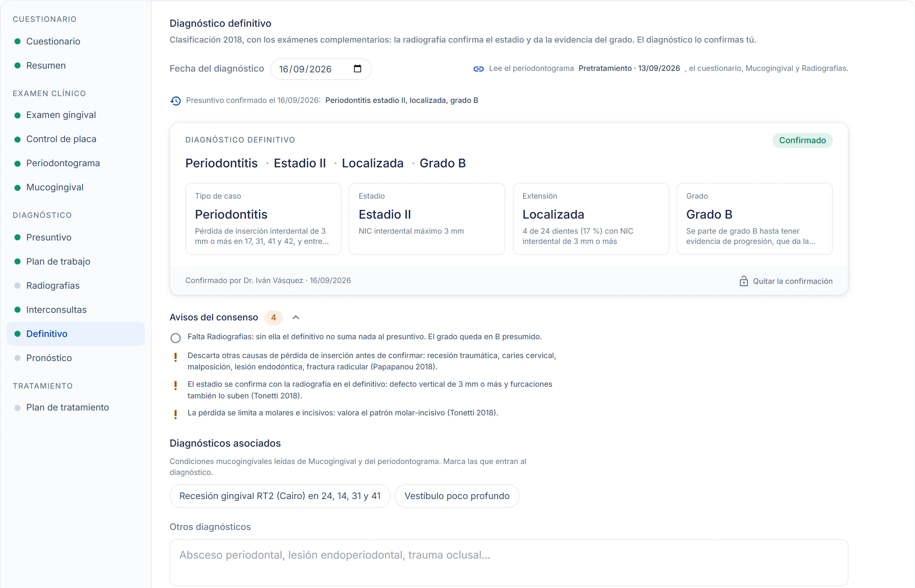
Task: Click 'Periodontitis estadio II, localizada, grado B' text
Action: (402, 100)
